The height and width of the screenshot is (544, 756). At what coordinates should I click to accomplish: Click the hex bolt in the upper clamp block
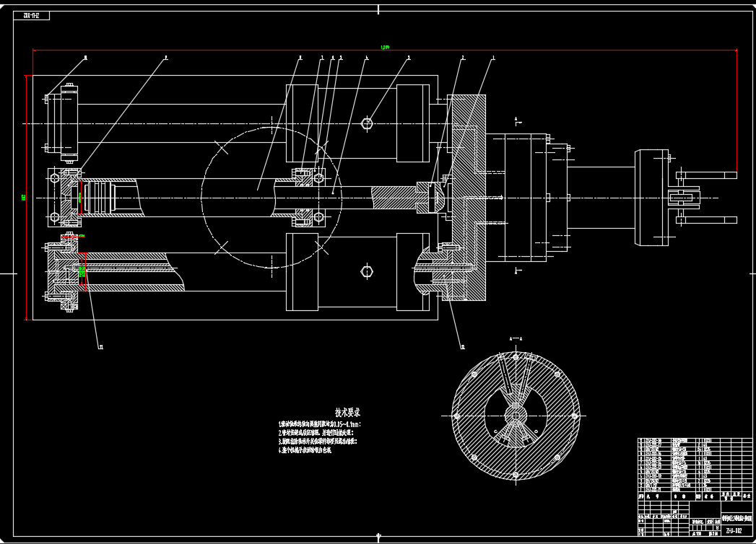[x=367, y=123]
